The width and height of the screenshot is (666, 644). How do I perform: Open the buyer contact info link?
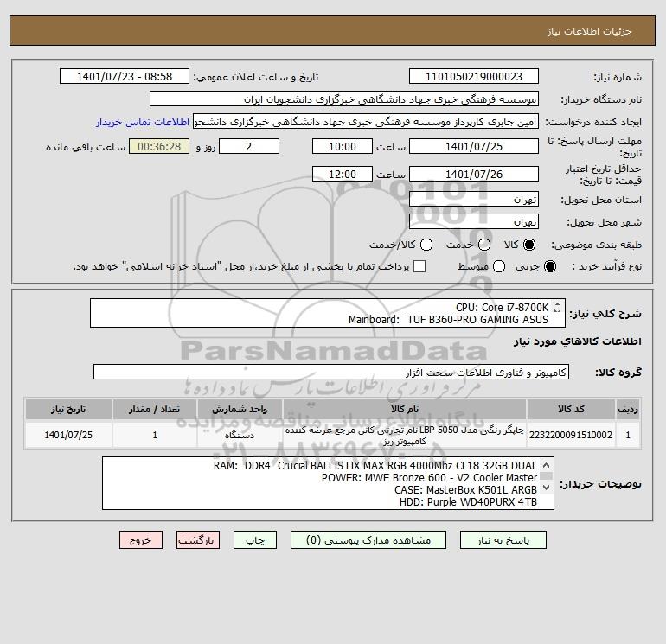pyautogui.click(x=143, y=122)
